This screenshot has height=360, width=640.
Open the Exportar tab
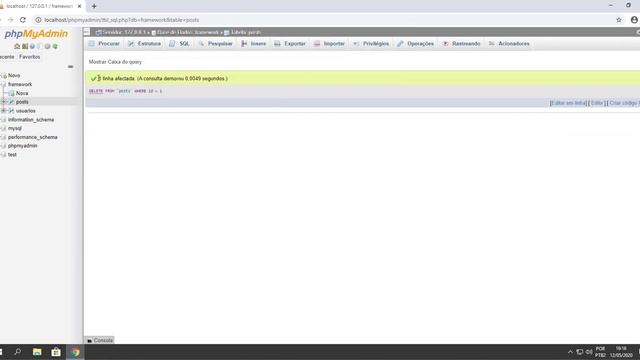pyautogui.click(x=290, y=44)
